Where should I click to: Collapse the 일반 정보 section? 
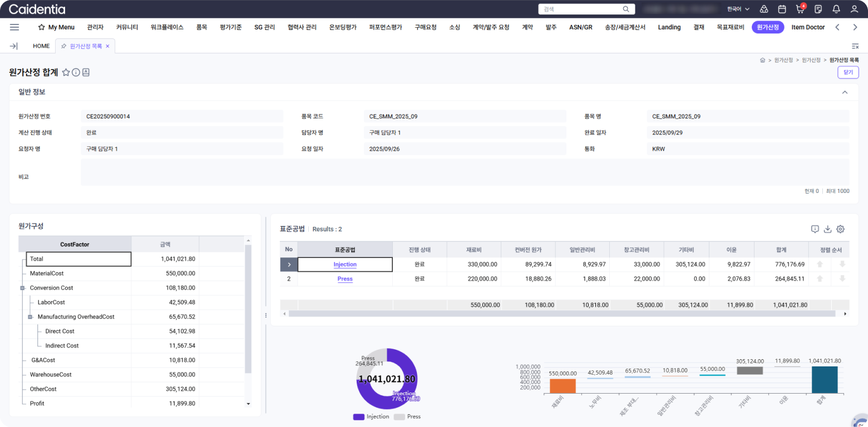point(844,92)
